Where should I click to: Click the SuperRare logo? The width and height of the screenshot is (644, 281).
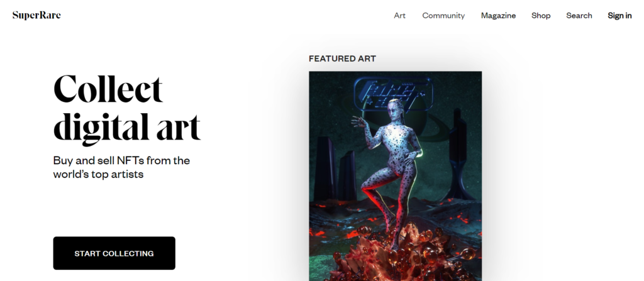click(36, 15)
